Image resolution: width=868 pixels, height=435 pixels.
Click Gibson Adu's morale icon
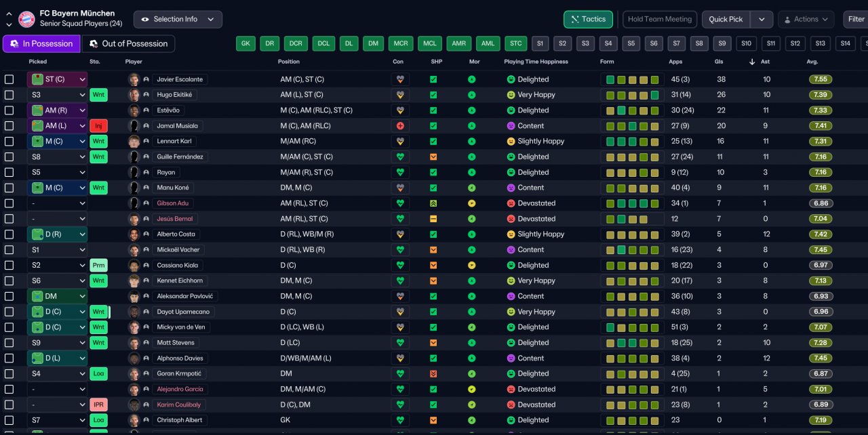point(471,203)
